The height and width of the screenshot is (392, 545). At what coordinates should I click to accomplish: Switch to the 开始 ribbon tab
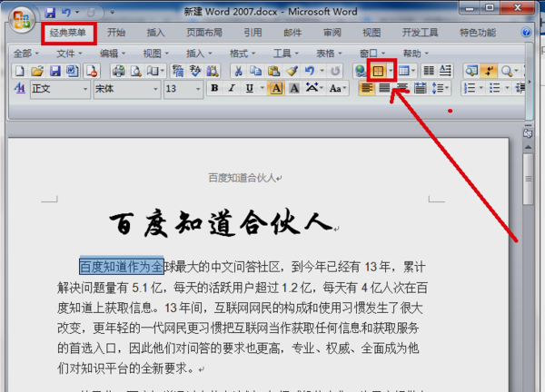coord(116,33)
